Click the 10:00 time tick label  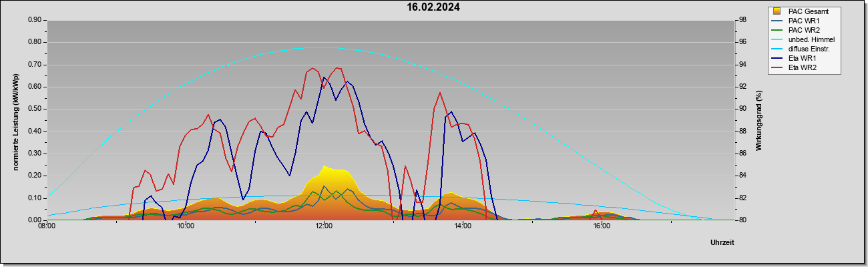click(186, 226)
